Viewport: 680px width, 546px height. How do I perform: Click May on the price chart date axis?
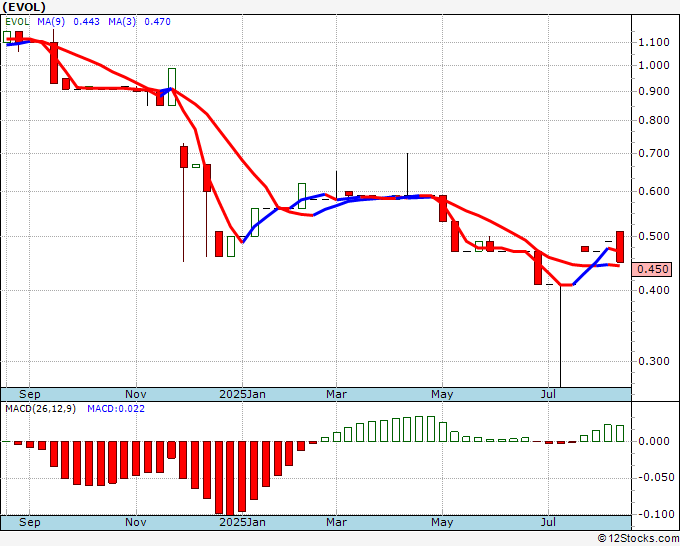442,394
